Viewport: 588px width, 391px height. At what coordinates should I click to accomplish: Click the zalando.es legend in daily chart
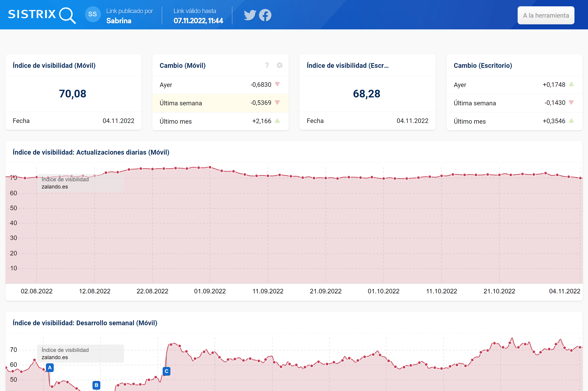click(55, 186)
